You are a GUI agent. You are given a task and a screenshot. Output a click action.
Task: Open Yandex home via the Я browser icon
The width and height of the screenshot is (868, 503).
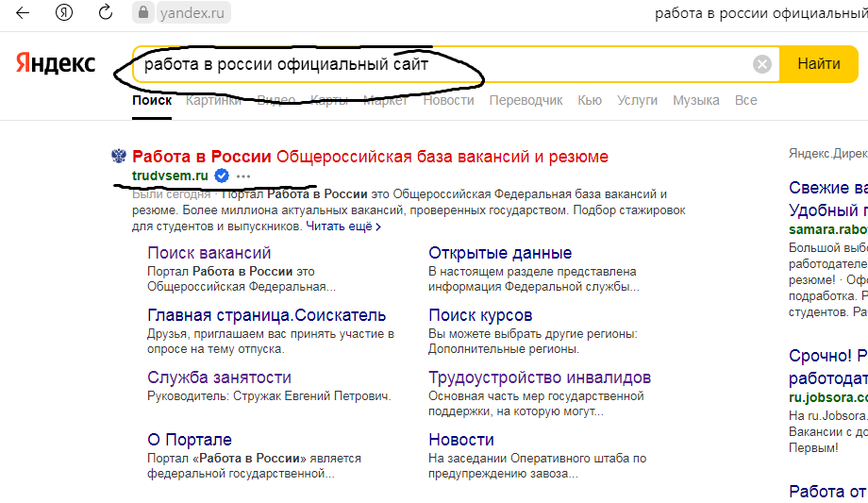click(x=64, y=12)
